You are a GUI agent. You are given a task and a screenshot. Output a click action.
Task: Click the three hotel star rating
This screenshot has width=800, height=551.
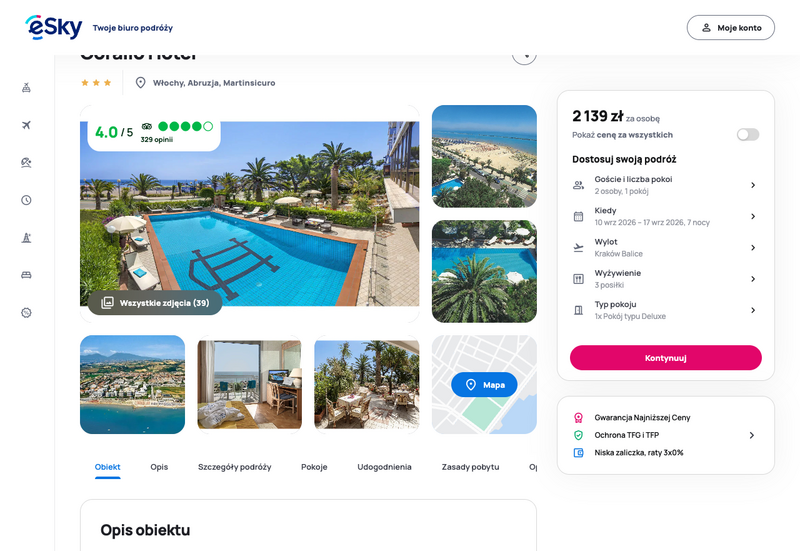96,83
